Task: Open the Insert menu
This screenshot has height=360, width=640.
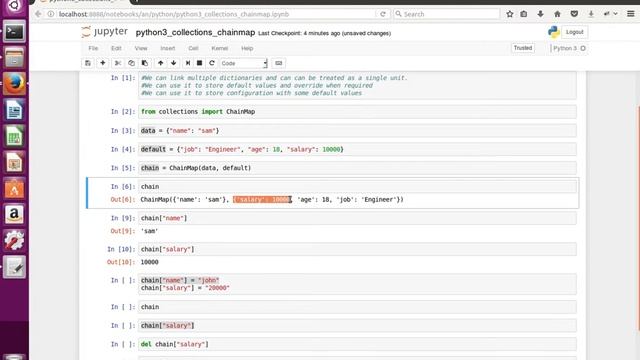Action: 167,48
